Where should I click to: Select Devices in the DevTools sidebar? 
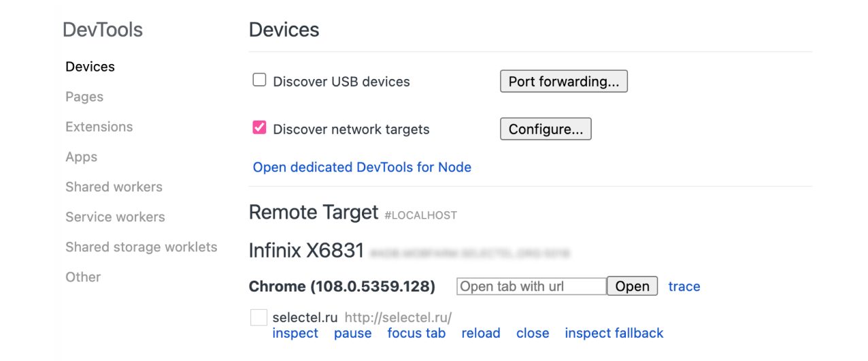[x=90, y=67]
